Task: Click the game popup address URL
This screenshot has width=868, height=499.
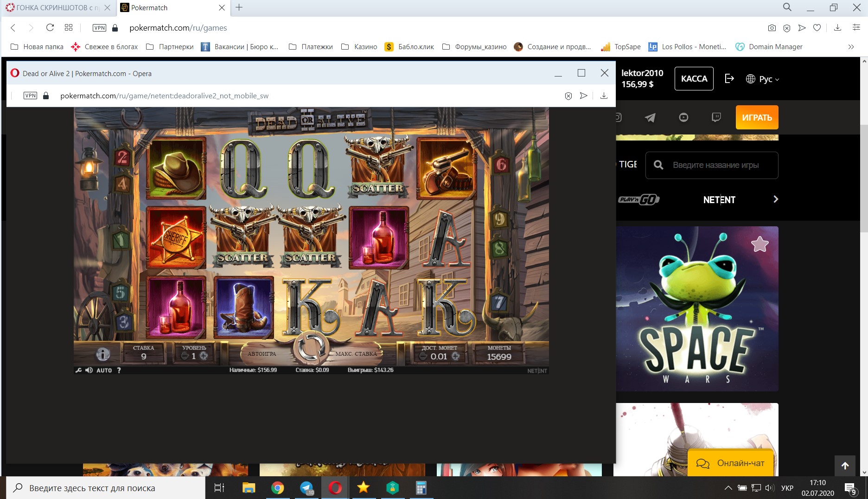Action: coord(164,96)
